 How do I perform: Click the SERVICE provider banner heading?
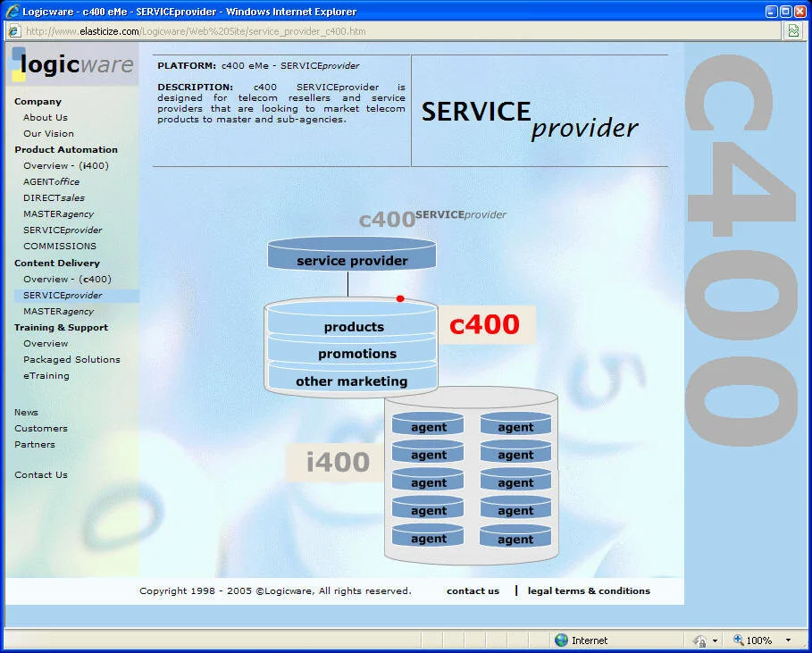click(x=529, y=120)
